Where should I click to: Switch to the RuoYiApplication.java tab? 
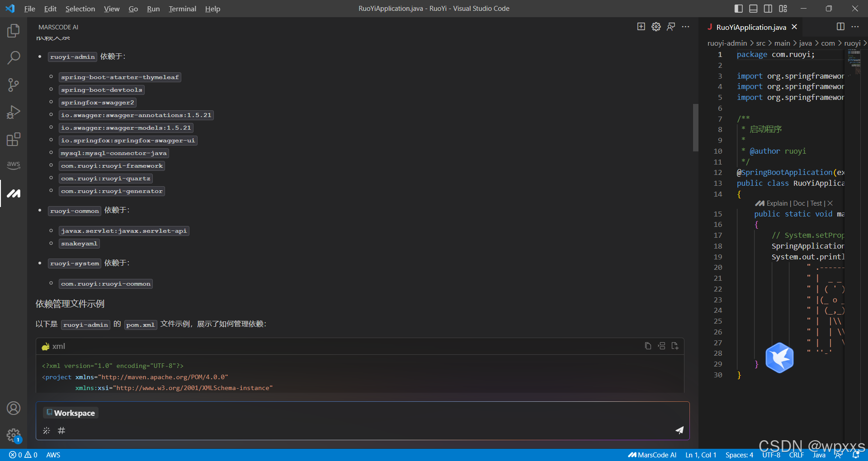750,27
